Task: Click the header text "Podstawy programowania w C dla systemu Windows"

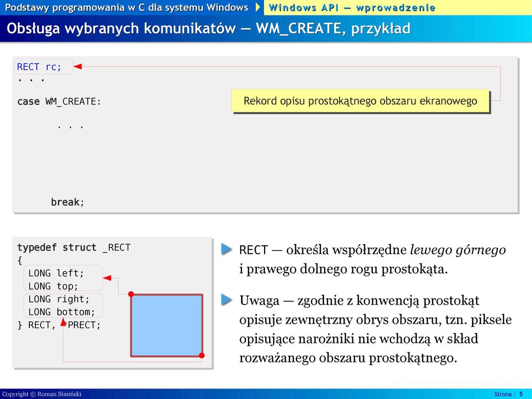Action: [126, 7]
